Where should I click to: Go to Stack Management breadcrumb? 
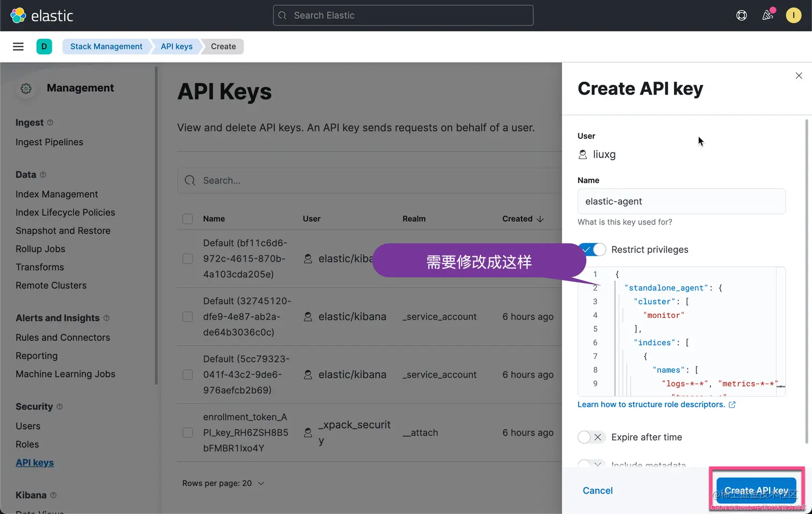click(106, 47)
